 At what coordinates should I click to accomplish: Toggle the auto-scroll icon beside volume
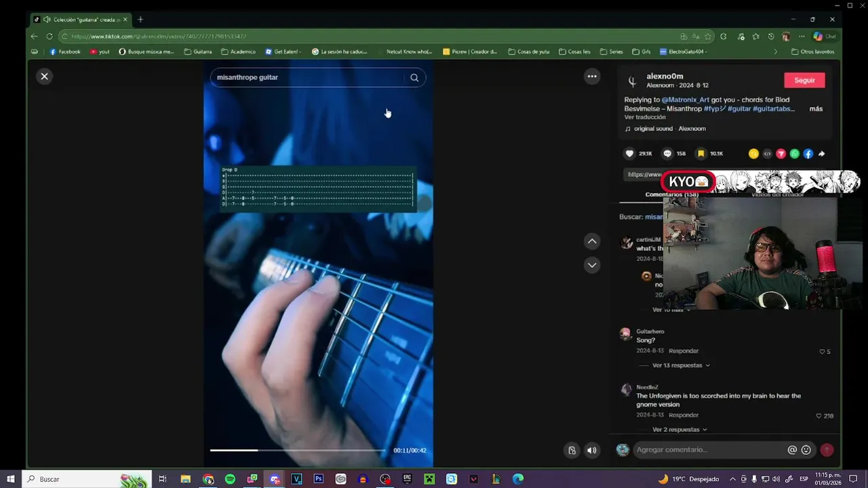[x=572, y=450]
